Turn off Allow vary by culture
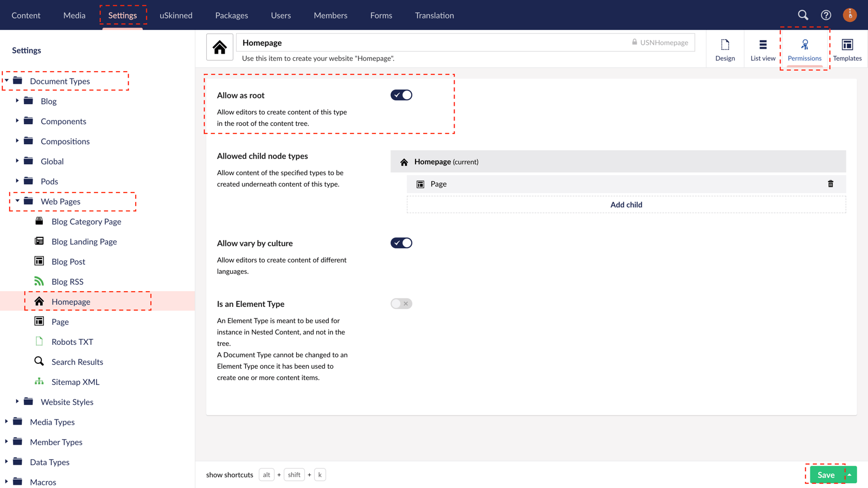Image resolution: width=868 pixels, height=488 pixels. 401,242
